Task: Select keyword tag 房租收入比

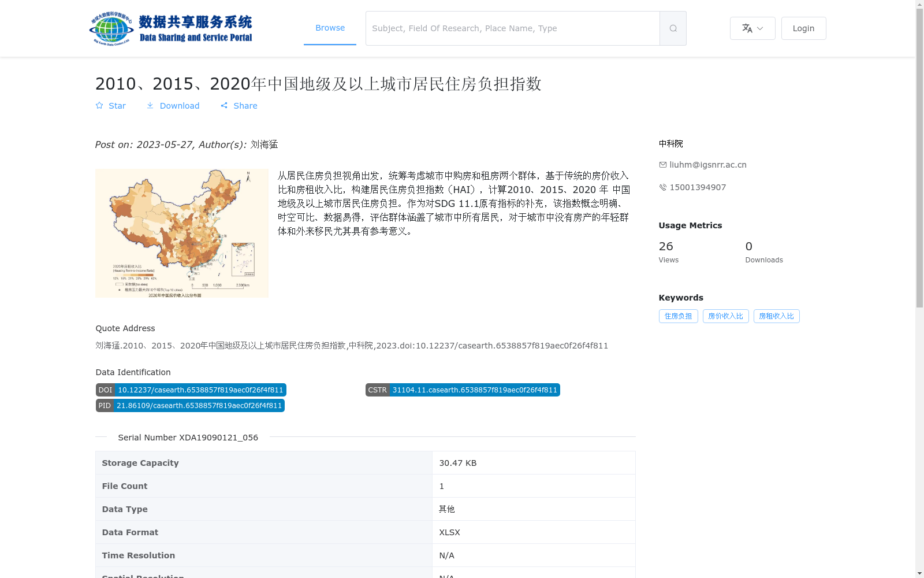Action: 776,316
